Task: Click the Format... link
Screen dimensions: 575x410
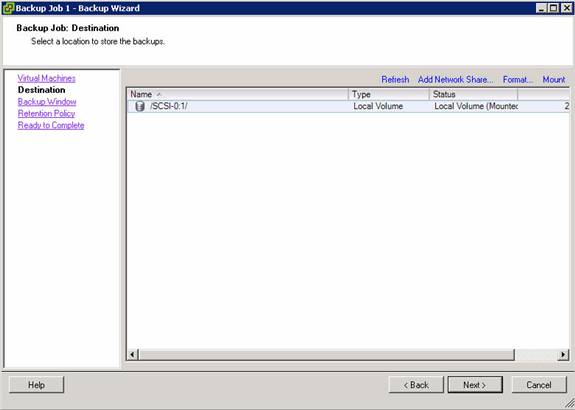Action: (518, 80)
